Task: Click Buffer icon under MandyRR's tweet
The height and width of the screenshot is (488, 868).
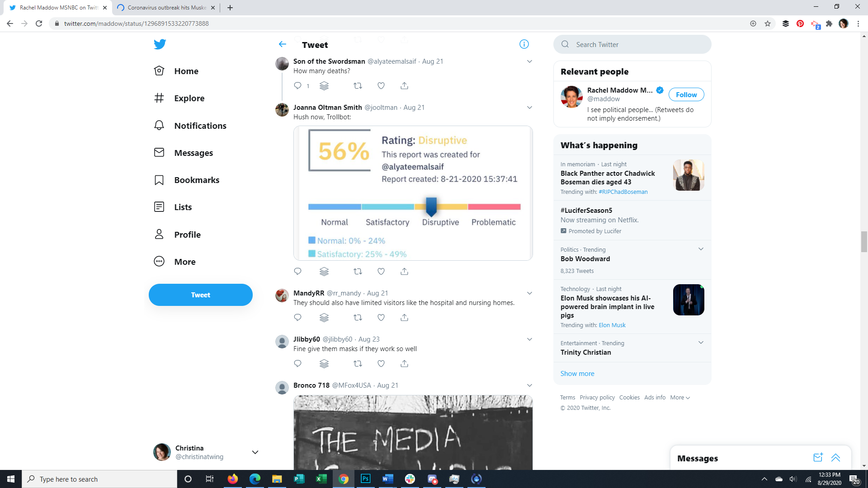Action: coord(324,318)
